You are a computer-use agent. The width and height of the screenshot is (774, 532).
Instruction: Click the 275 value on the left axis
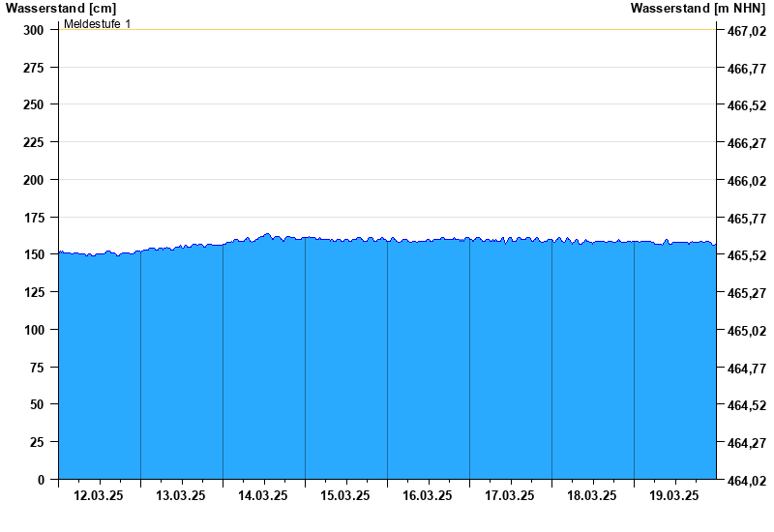click(34, 68)
